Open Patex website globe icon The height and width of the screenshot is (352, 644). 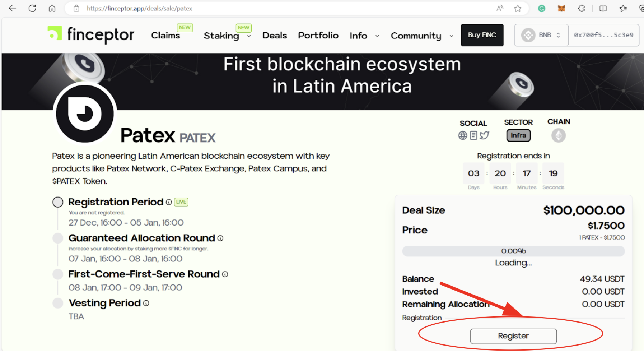click(463, 135)
